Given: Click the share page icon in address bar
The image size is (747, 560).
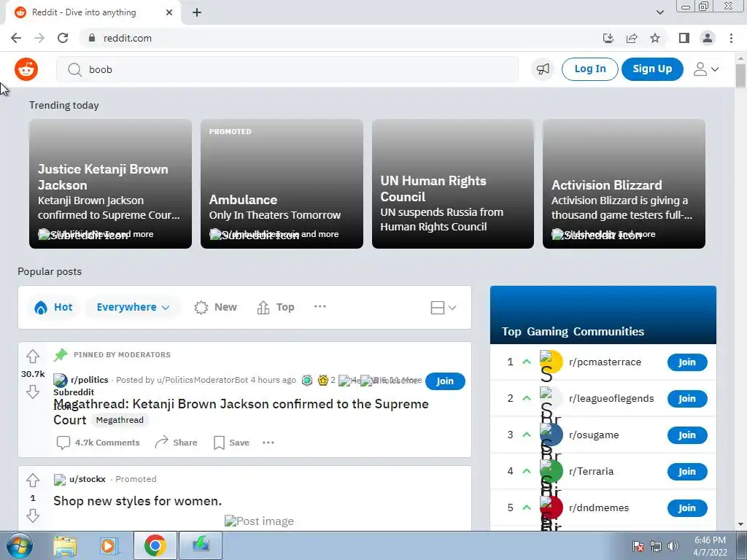Looking at the screenshot, I should 632,38.
